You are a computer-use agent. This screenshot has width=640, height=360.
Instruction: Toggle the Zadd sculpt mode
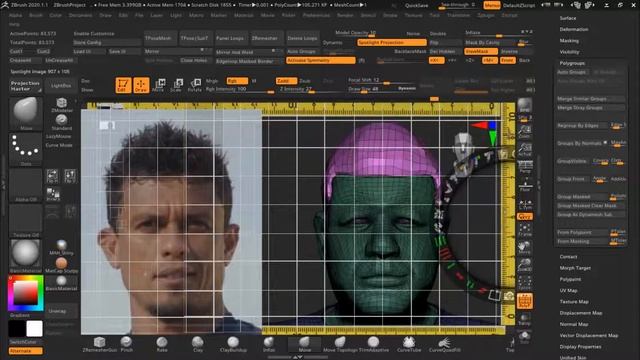pyautogui.click(x=286, y=81)
